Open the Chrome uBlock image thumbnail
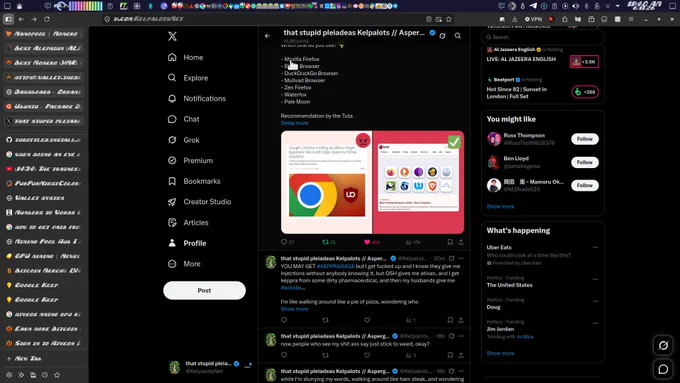The height and width of the screenshot is (383, 680). [x=326, y=182]
